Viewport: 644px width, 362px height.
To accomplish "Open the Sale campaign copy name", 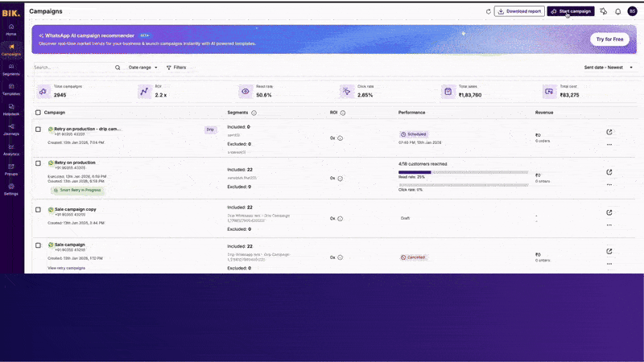I will point(75,209).
